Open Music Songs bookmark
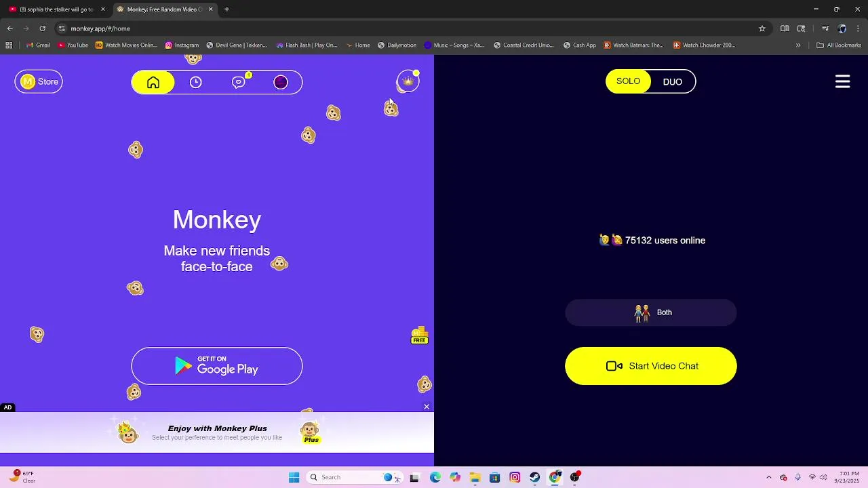The height and width of the screenshot is (488, 868). (454, 45)
